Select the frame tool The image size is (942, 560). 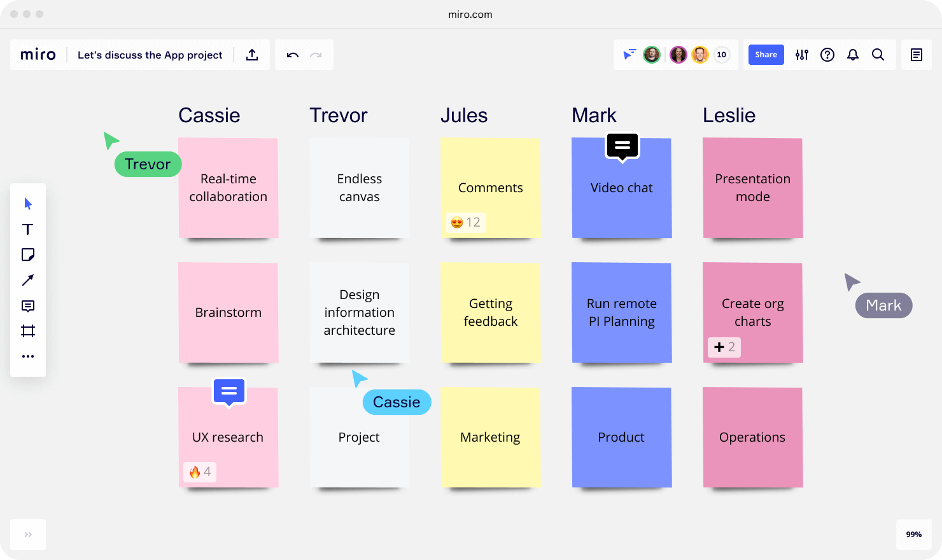tap(28, 331)
